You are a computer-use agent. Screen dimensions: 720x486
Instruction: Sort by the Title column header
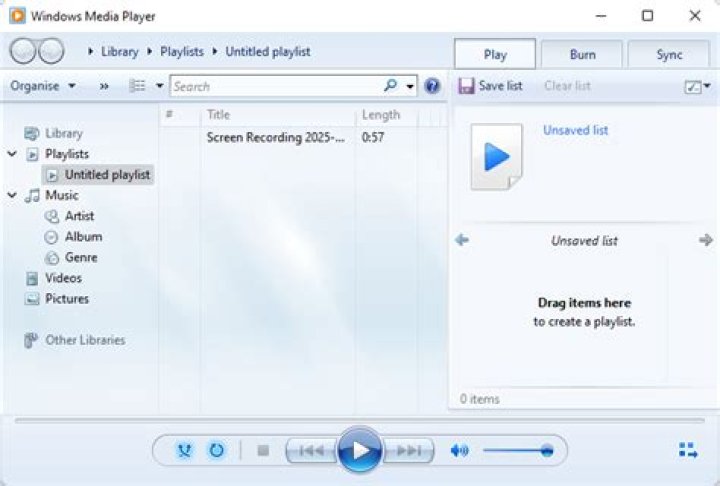[278, 115]
